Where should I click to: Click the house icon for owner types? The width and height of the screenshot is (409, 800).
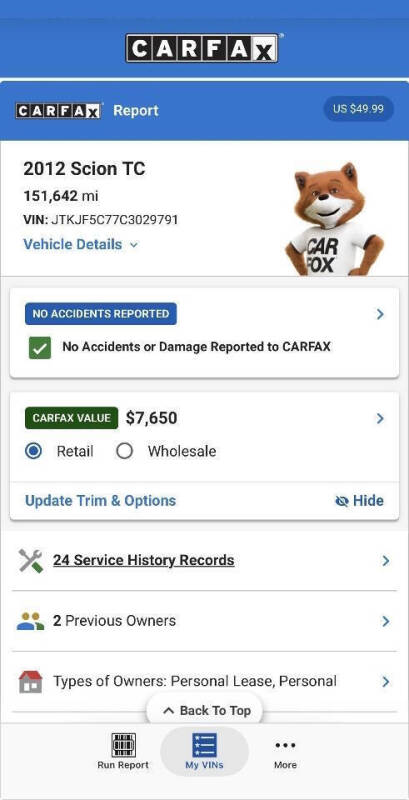click(31, 682)
